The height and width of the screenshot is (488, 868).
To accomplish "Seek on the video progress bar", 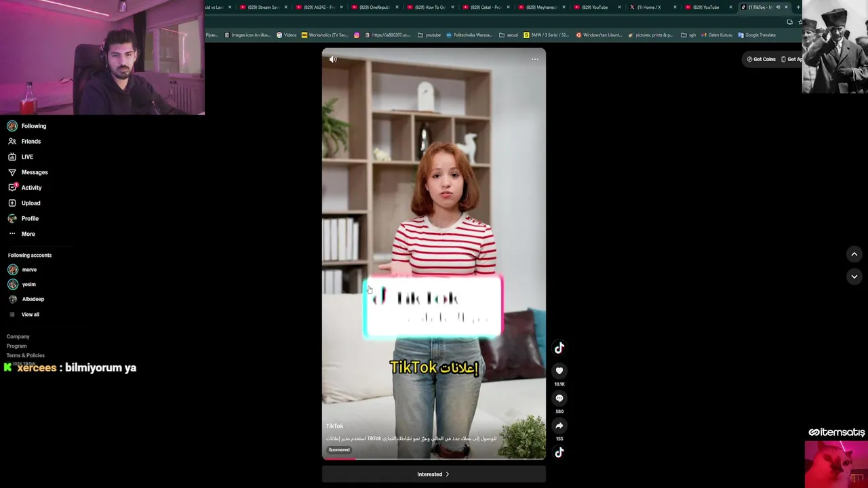I will pos(434,459).
